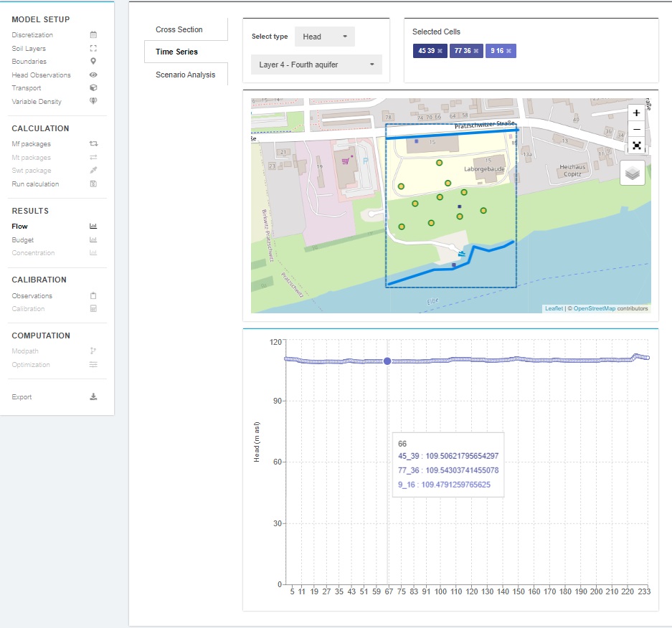Open the map layers selector
The height and width of the screenshot is (628, 672).
tap(632, 173)
